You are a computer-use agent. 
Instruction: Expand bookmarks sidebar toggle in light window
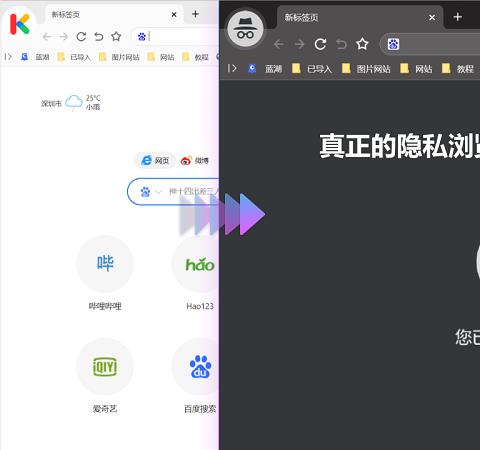click(x=8, y=57)
